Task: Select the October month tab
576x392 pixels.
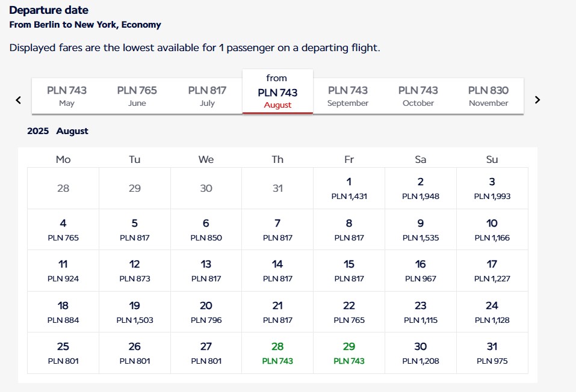Action: [x=418, y=96]
